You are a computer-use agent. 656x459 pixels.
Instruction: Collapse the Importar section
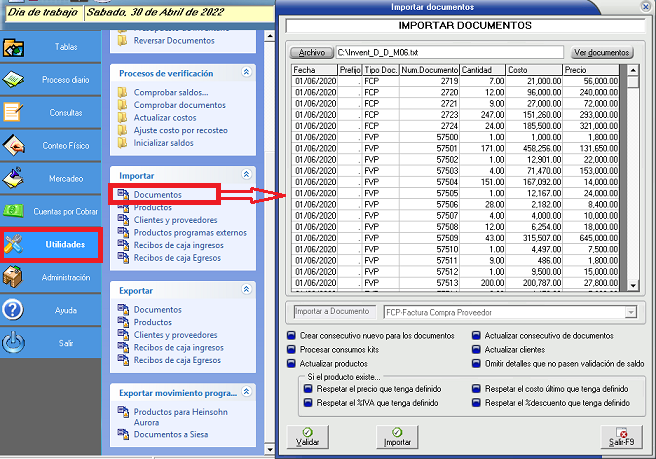(x=247, y=175)
